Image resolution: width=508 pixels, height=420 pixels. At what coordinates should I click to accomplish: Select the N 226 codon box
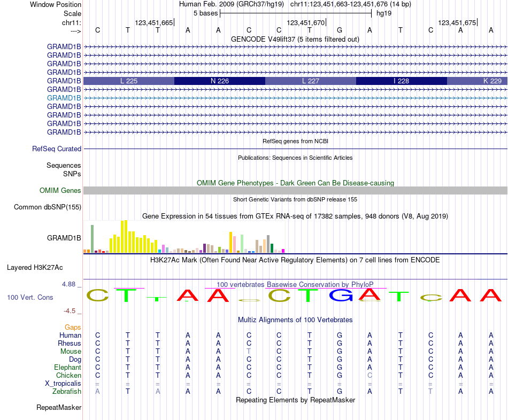pyautogui.click(x=220, y=81)
